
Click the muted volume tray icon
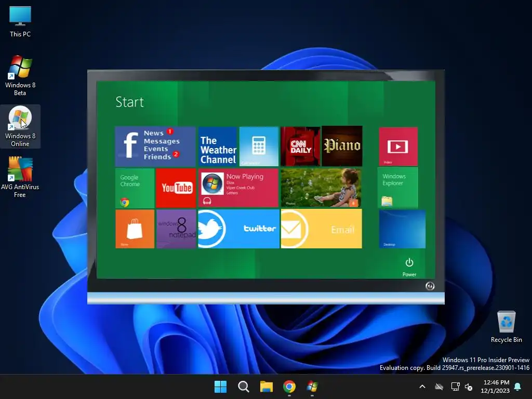[469, 387]
